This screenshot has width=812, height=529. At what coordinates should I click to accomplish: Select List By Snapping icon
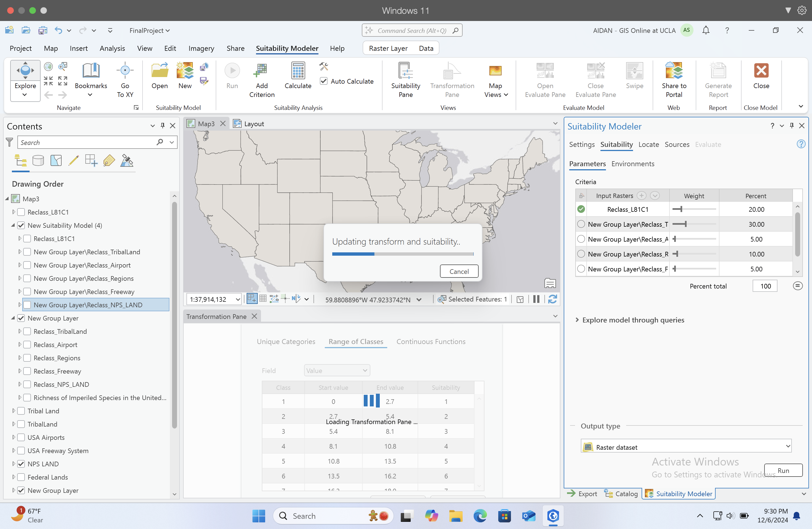pyautogui.click(x=91, y=160)
